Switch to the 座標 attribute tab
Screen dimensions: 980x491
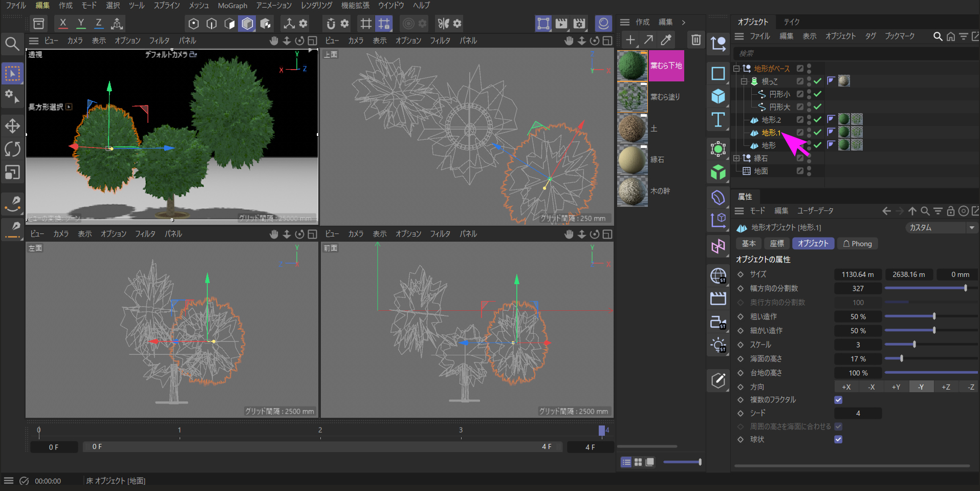click(x=777, y=244)
